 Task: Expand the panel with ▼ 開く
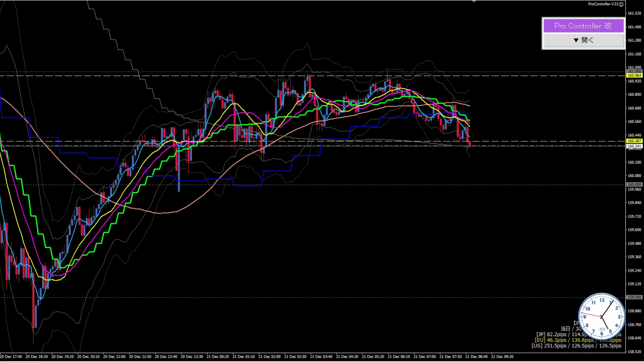point(583,40)
